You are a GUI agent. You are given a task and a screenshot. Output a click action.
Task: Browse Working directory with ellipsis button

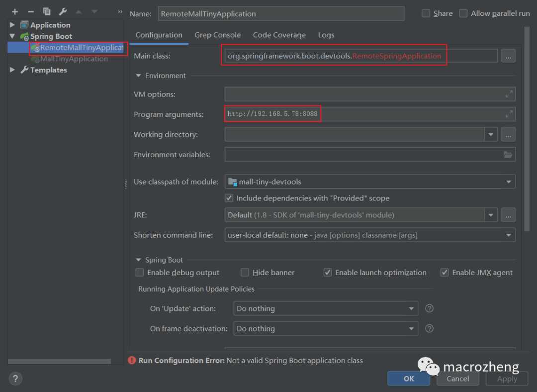point(508,134)
